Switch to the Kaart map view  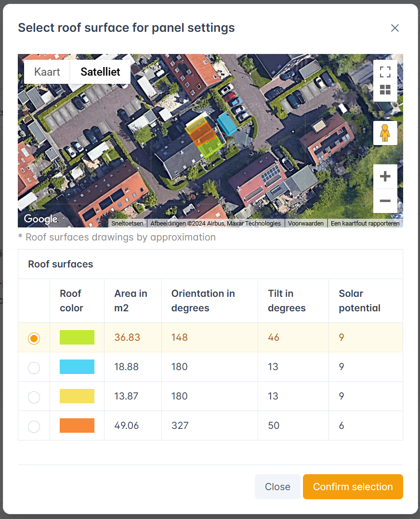tap(47, 72)
